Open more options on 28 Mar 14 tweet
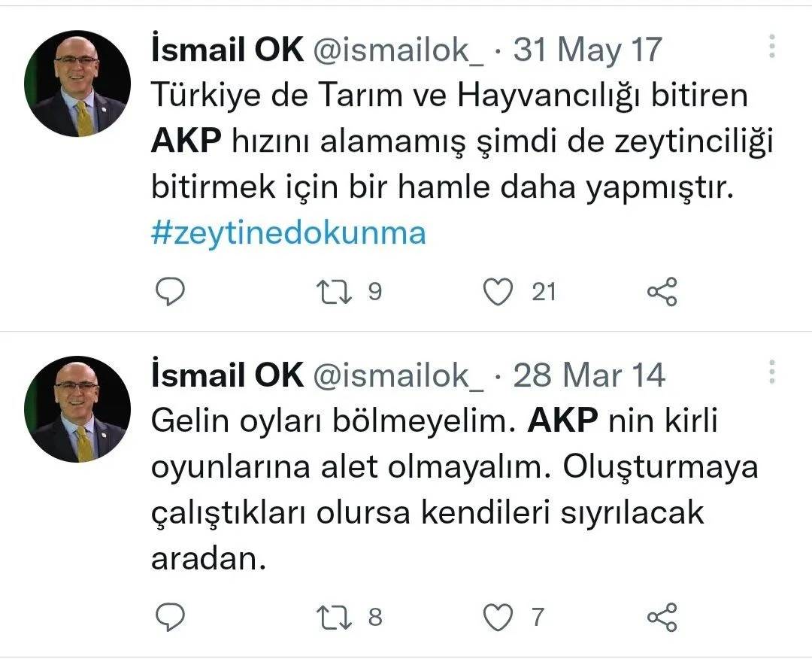 [x=771, y=372]
